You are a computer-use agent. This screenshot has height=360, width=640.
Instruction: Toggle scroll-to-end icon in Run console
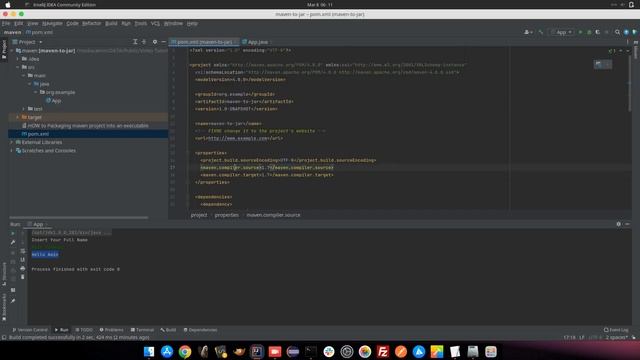(22, 260)
